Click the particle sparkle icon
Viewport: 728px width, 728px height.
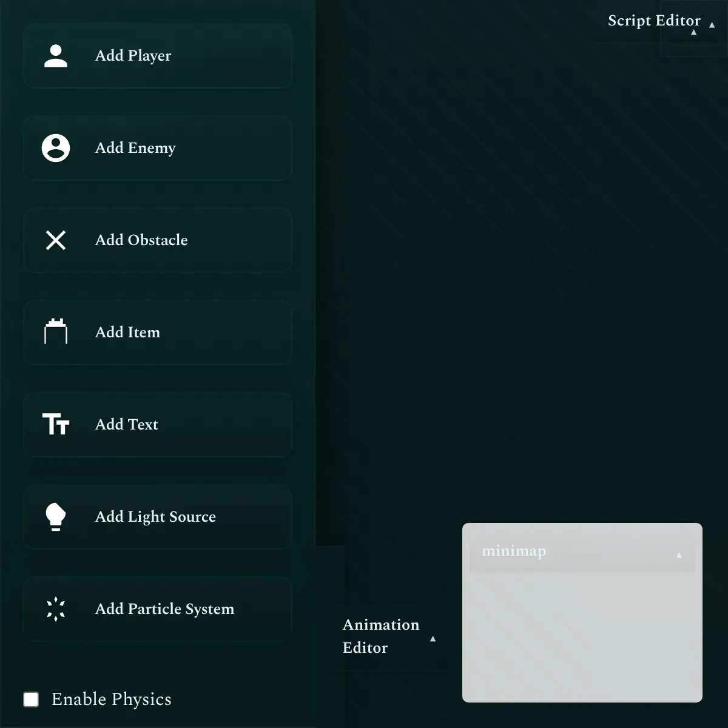click(56, 608)
